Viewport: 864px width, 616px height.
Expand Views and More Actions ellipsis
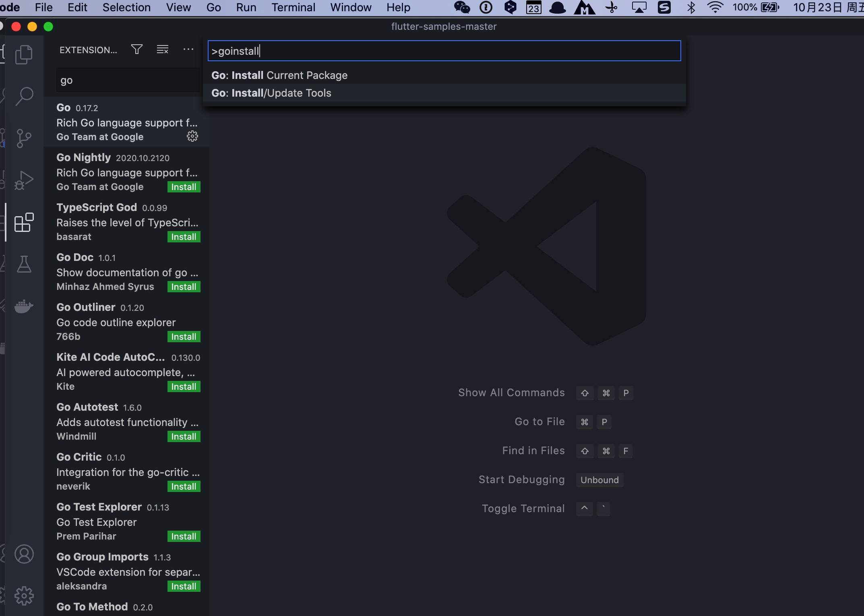click(x=188, y=50)
